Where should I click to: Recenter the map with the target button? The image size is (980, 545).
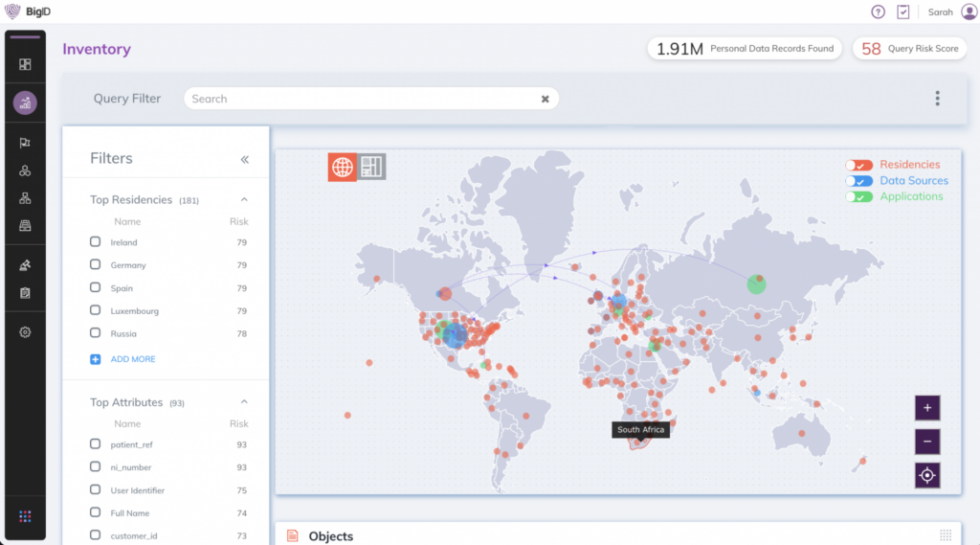[x=926, y=475]
